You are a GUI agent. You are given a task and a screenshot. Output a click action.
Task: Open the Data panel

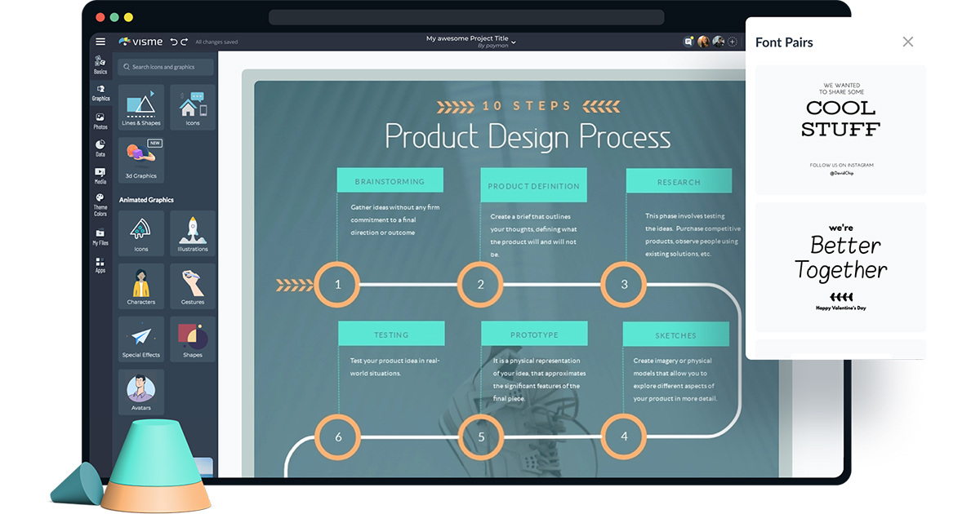(100, 148)
